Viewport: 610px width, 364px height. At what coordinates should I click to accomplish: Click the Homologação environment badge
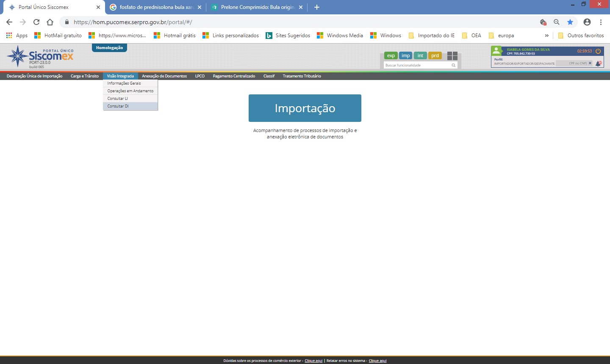pyautogui.click(x=109, y=48)
